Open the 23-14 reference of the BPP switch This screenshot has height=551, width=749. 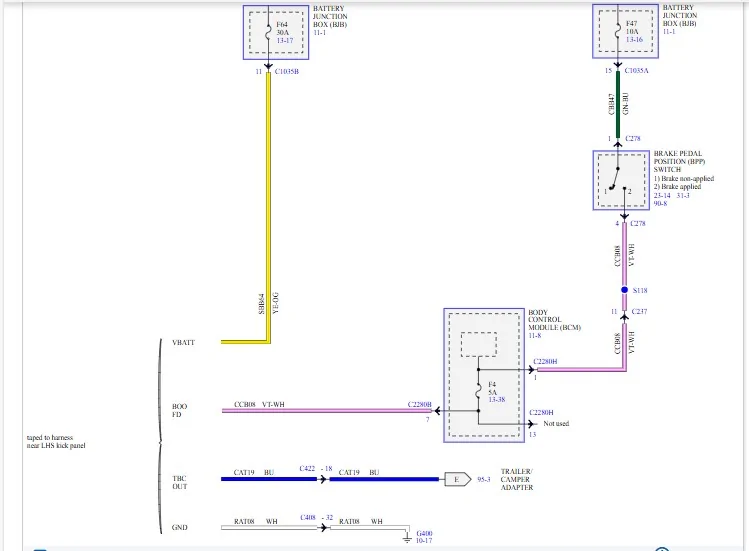tap(662, 195)
